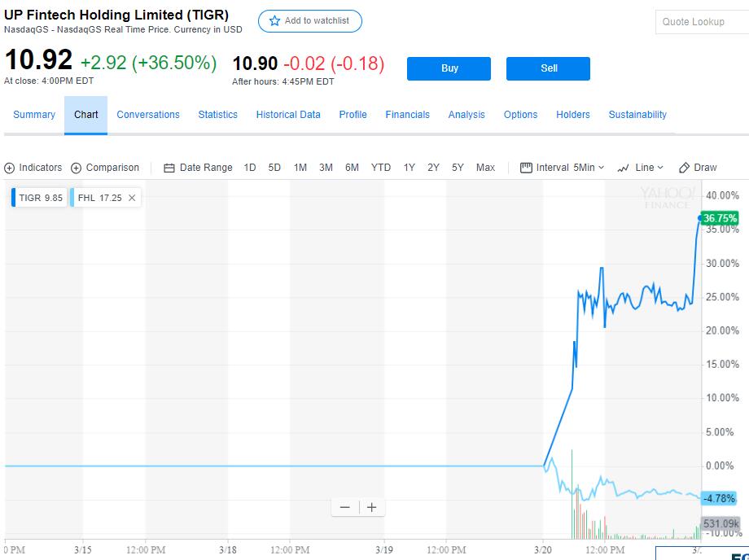Click the 3/19 date on the time axis
Viewport: 749px width, 560px height.
(x=384, y=550)
